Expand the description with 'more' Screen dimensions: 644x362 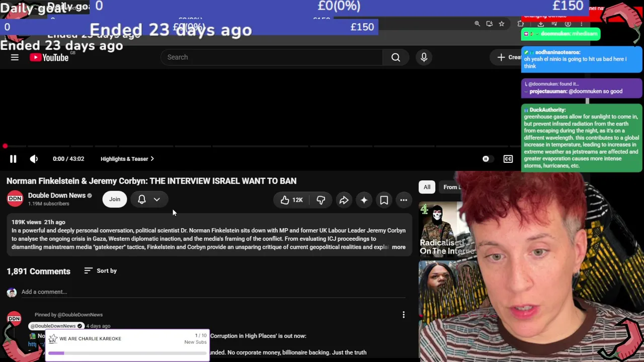point(398,247)
